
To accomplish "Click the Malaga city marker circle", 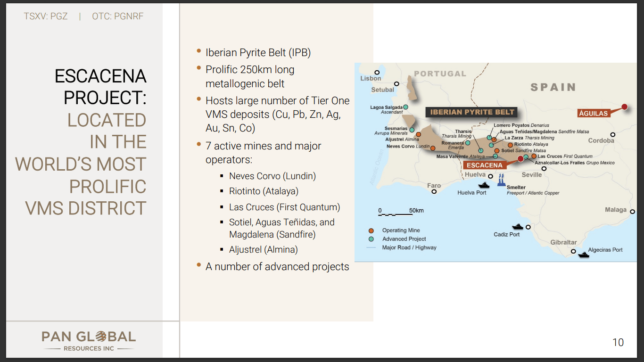I will pos(632,211).
